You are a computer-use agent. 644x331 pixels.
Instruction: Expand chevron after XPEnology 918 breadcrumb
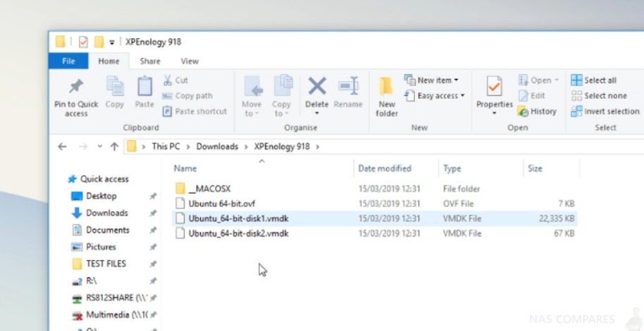[x=318, y=146]
